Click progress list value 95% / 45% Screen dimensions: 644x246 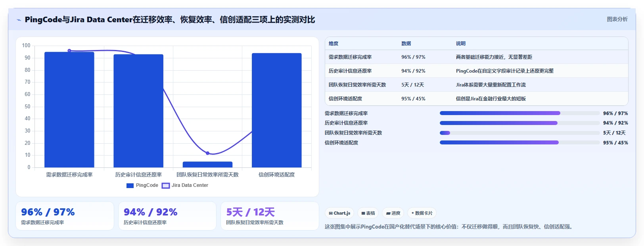click(x=615, y=143)
